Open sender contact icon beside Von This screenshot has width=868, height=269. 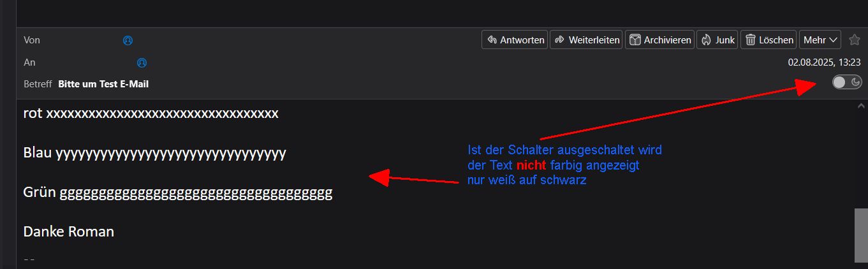pyautogui.click(x=128, y=40)
